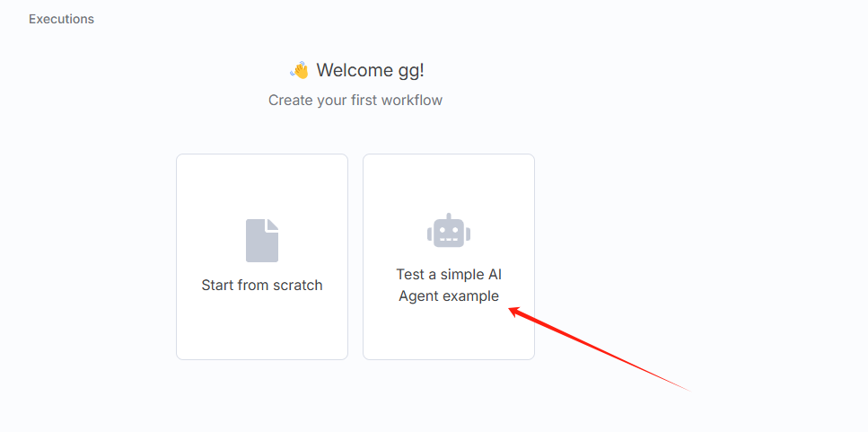Select the 'Start from scratch' label
The image size is (868, 432).
pyautogui.click(x=262, y=286)
